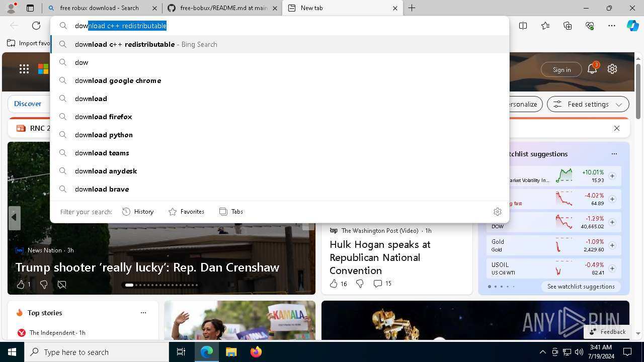Select the Discover feed tab
The image size is (644, 362).
[28, 104]
